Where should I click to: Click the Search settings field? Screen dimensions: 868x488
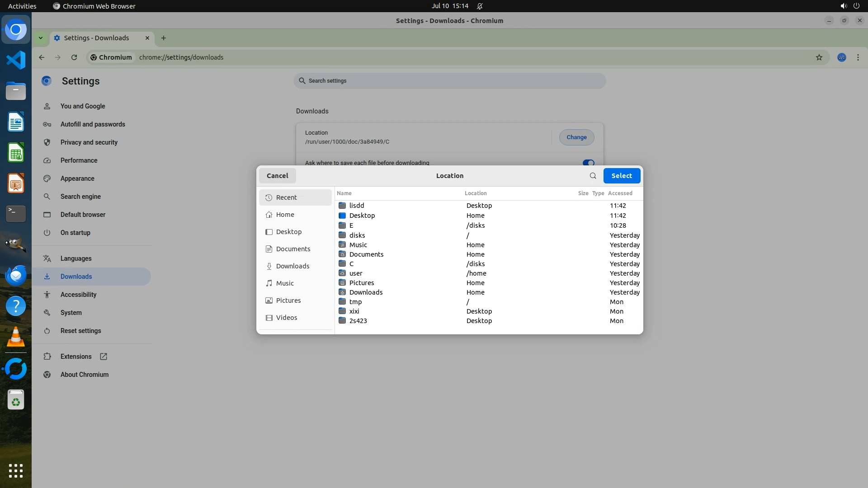click(449, 81)
